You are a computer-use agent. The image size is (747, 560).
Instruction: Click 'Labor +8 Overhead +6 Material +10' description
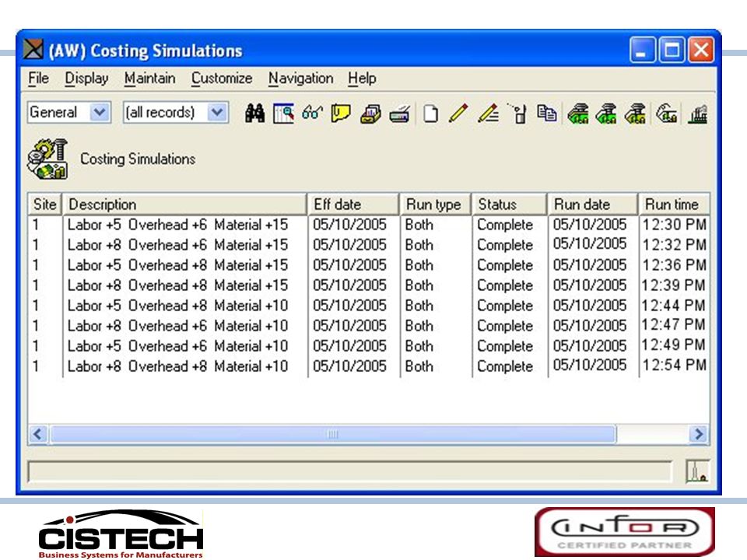click(177, 326)
